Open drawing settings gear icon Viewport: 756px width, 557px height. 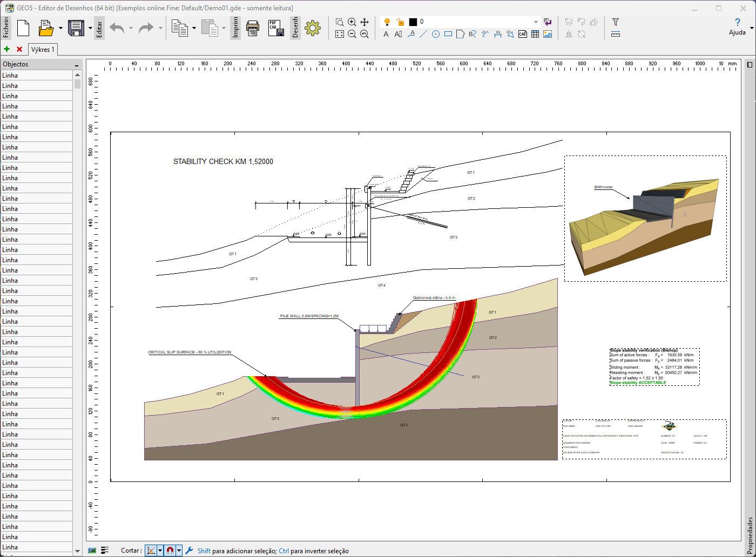[x=313, y=28]
